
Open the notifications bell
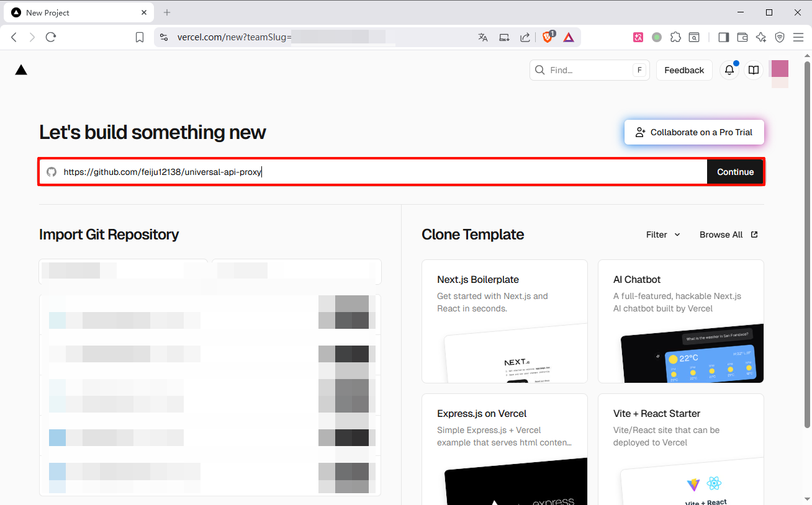click(729, 70)
